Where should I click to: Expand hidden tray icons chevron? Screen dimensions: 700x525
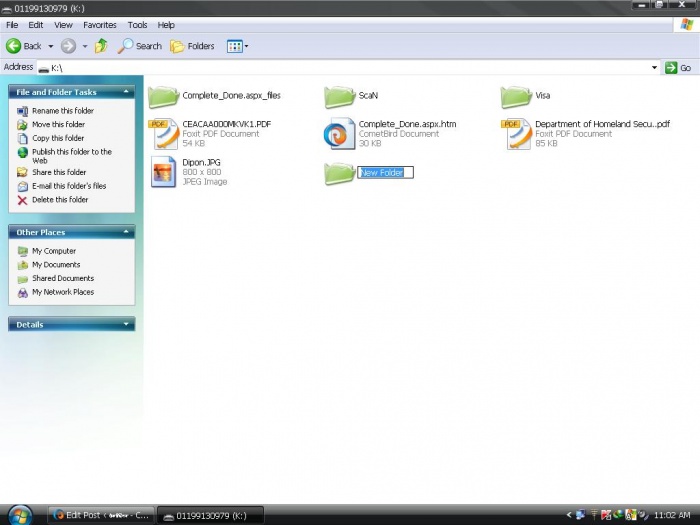click(x=569, y=515)
